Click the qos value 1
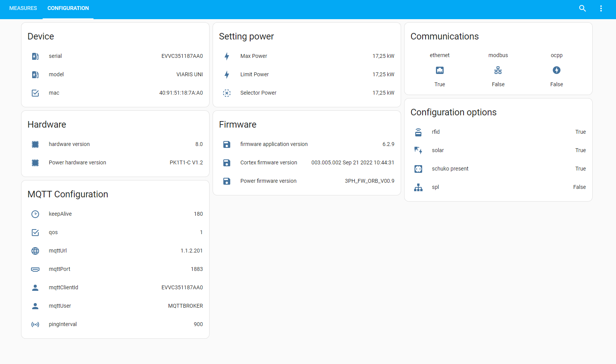 (x=201, y=232)
